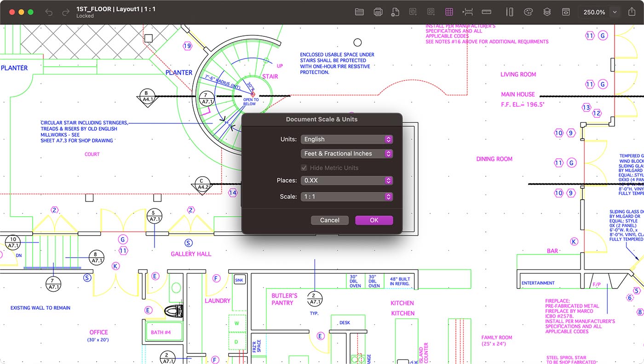Click the ruler measurement icon
The width and height of the screenshot is (644, 364).
click(486, 12)
